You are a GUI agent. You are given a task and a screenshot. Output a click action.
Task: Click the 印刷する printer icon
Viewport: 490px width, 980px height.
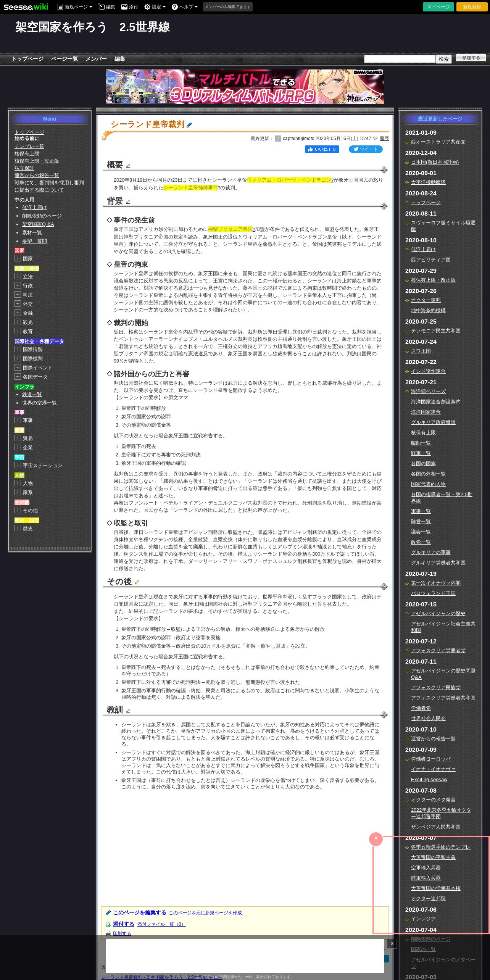108,933
